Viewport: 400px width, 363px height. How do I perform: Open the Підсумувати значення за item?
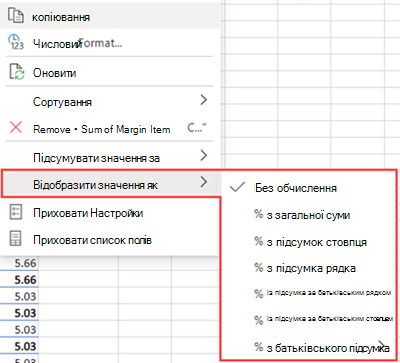point(110,157)
